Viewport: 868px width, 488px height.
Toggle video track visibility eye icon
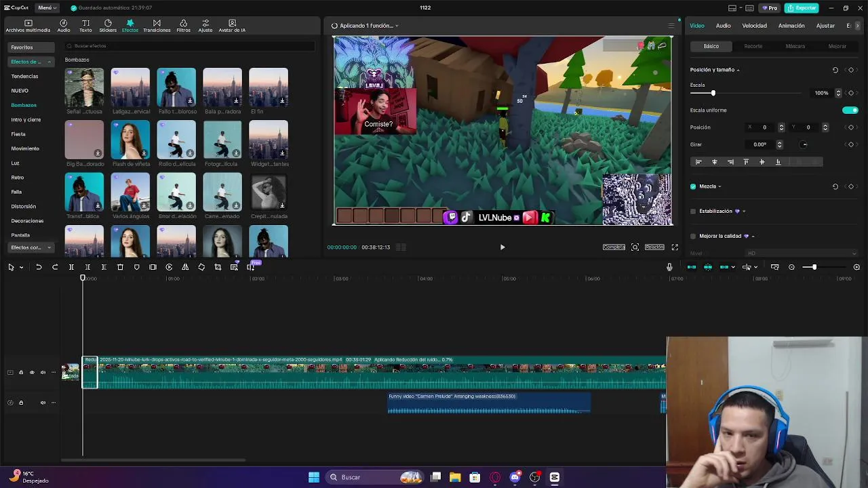[31, 372]
